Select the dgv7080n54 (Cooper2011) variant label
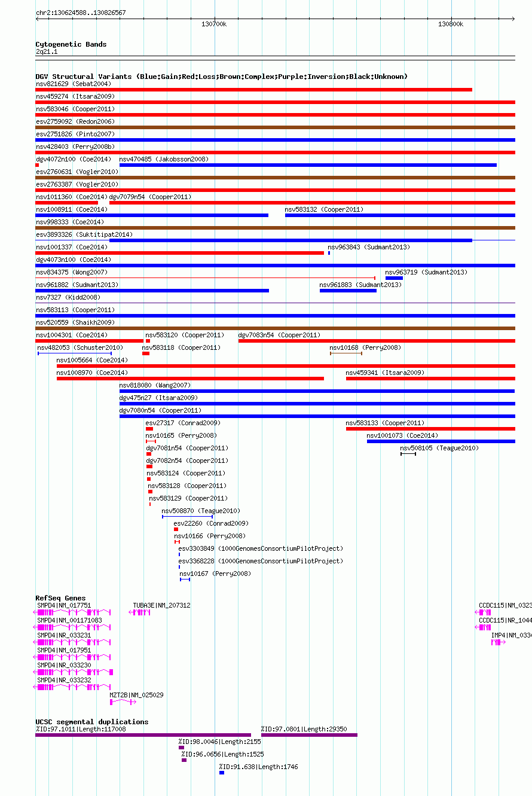Viewport: 532px width, 796px height. [160, 410]
